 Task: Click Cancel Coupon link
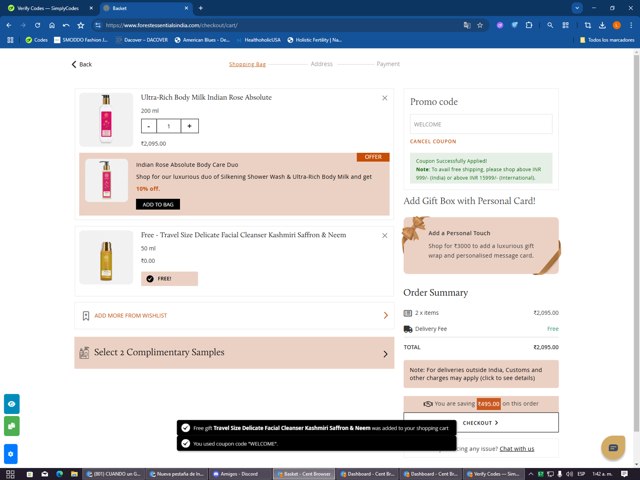pos(433,141)
